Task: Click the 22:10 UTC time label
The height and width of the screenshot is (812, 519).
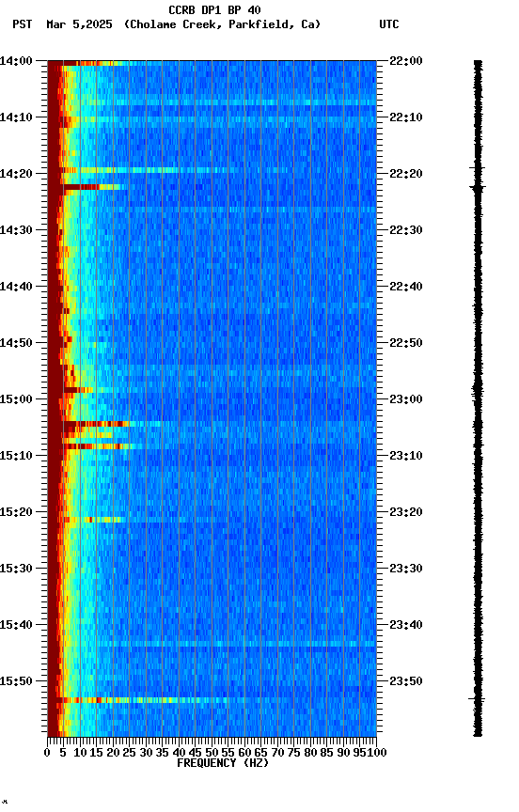Action: click(406, 117)
